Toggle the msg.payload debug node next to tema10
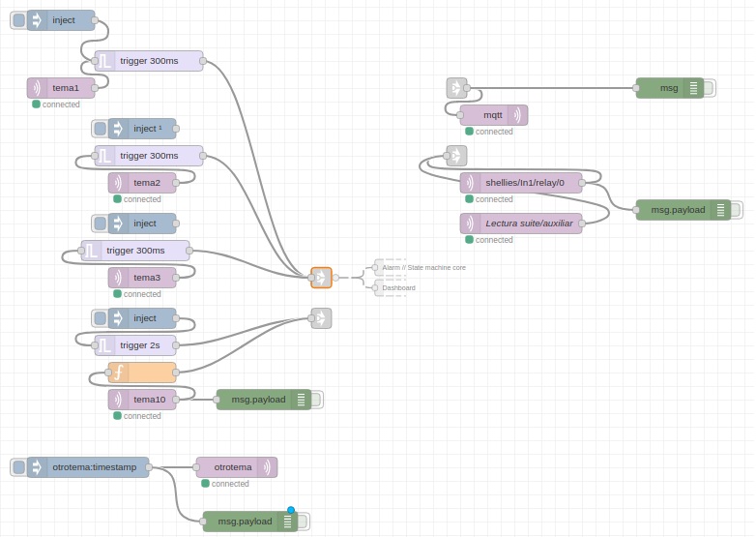This screenshot has height=537, width=756. pyautogui.click(x=316, y=400)
